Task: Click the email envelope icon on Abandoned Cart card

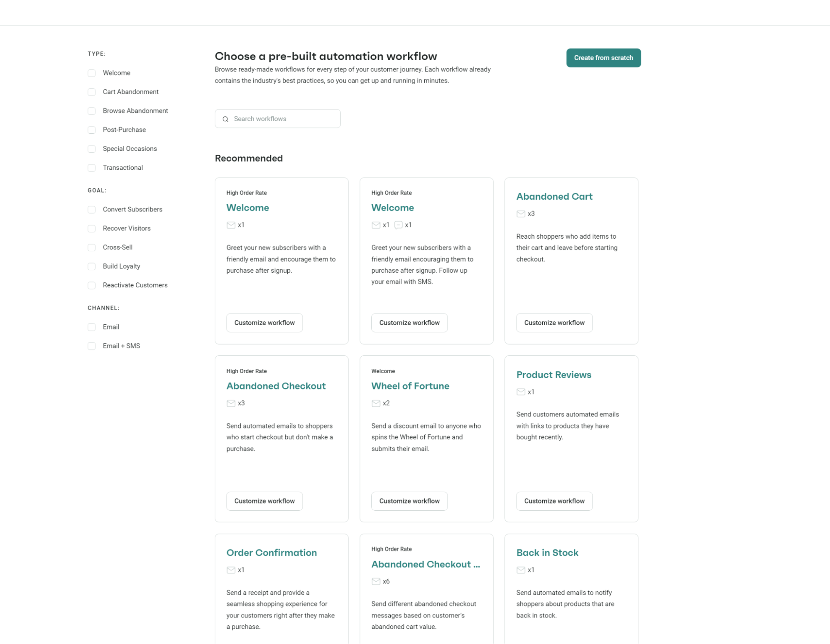Action: [521, 214]
